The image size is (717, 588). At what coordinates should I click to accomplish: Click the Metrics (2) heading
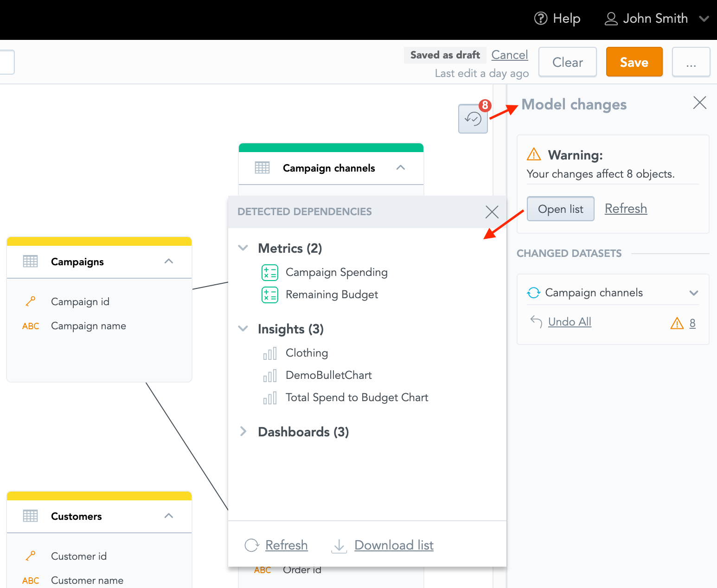tap(290, 248)
